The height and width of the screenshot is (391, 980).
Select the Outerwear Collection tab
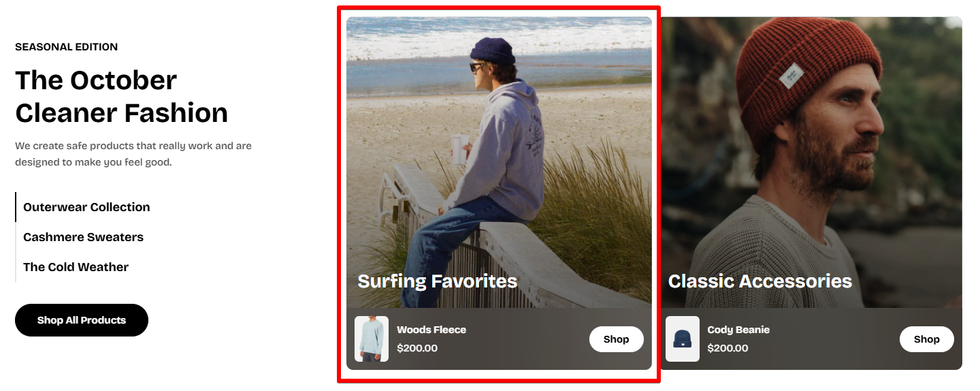(86, 207)
